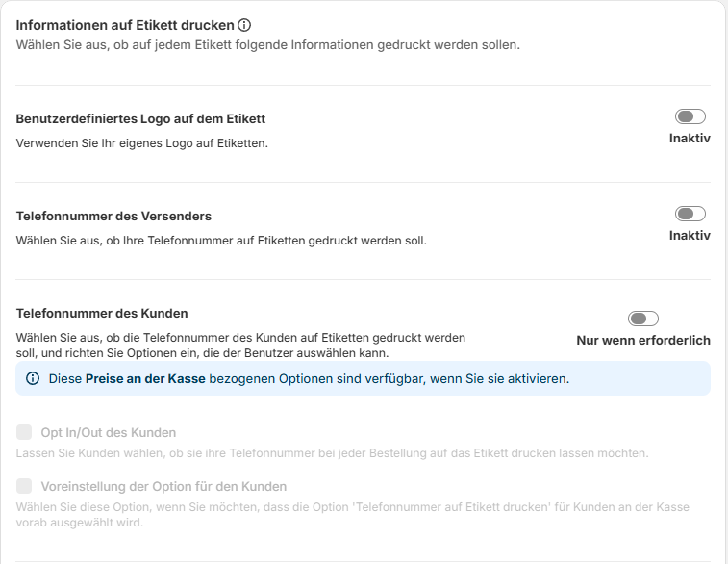Image resolution: width=728 pixels, height=564 pixels.
Task: Click 'Opt In/Out des Kunden' label text
Action: 108,432
